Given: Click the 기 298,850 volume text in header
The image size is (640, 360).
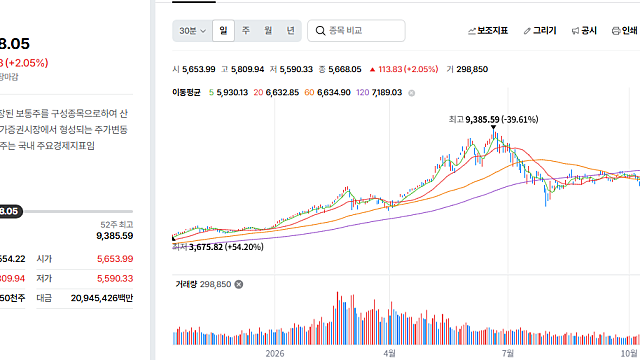Looking at the screenshot, I should tap(467, 69).
